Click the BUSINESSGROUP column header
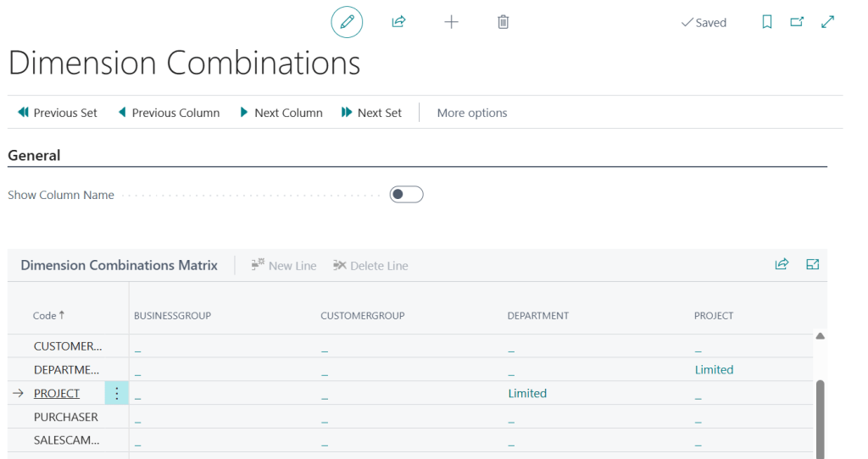The height and width of the screenshot is (459, 868). (172, 316)
